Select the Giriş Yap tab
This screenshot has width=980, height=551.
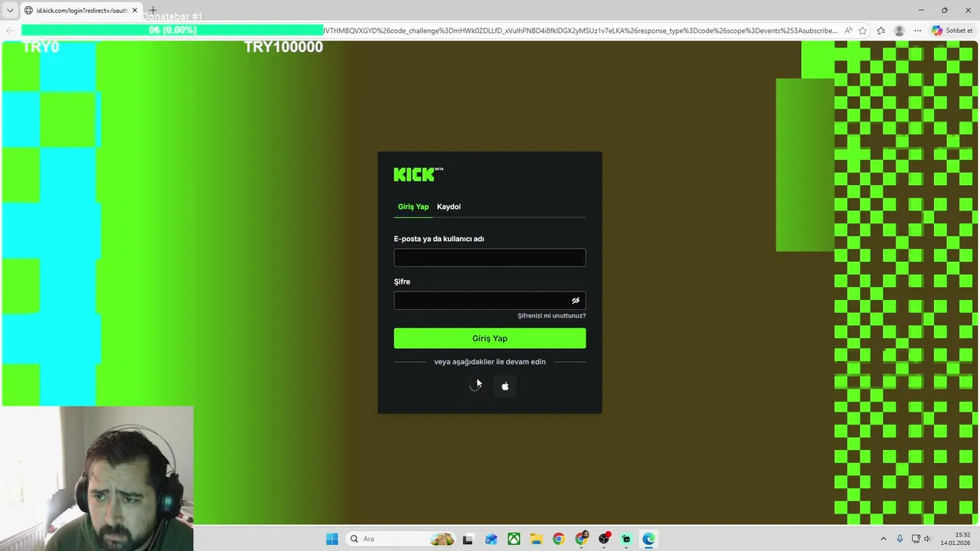[x=413, y=207]
